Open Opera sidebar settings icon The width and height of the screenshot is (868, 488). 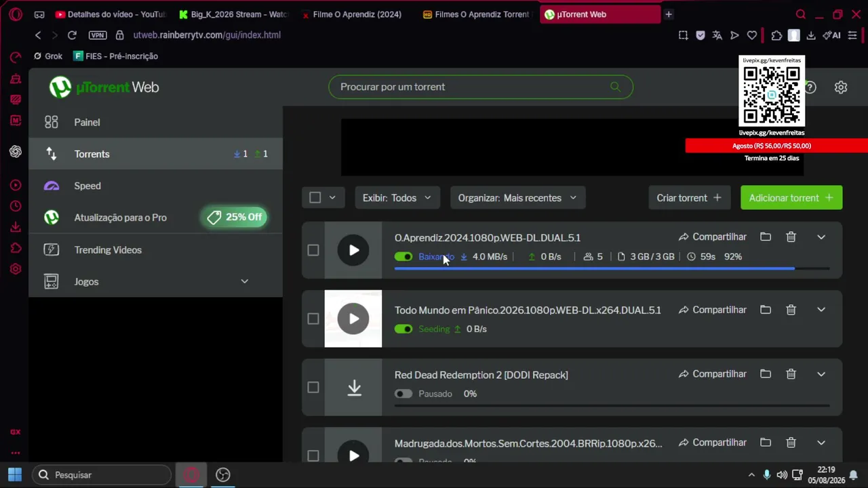tap(16, 269)
